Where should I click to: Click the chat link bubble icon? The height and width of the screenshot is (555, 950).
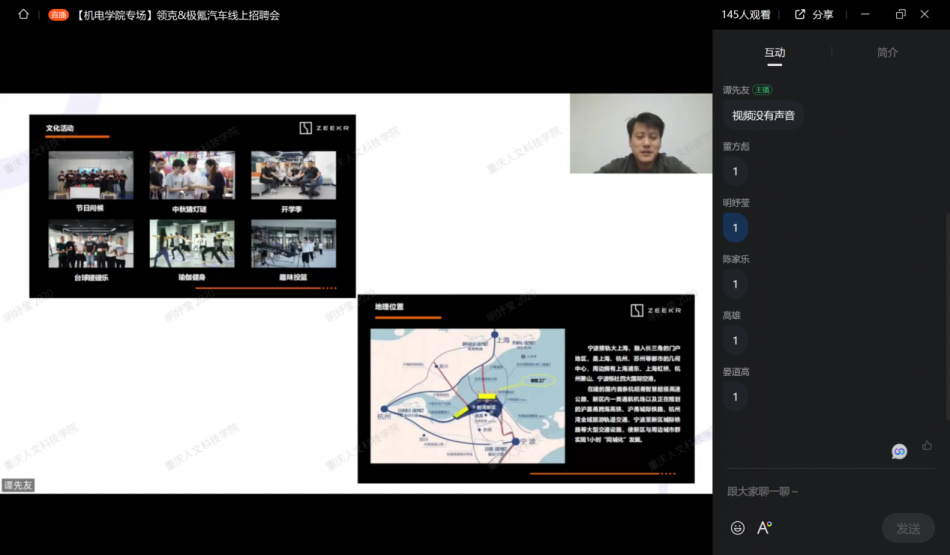tap(899, 452)
